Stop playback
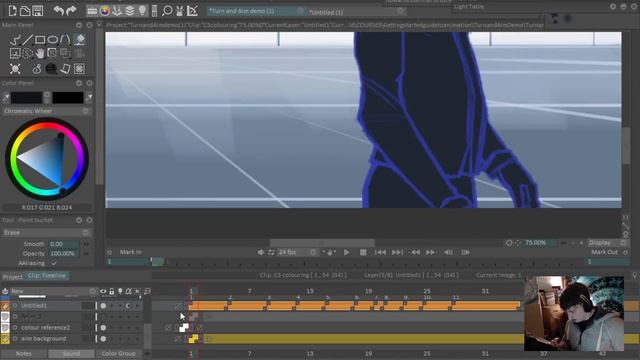 pos(363,252)
